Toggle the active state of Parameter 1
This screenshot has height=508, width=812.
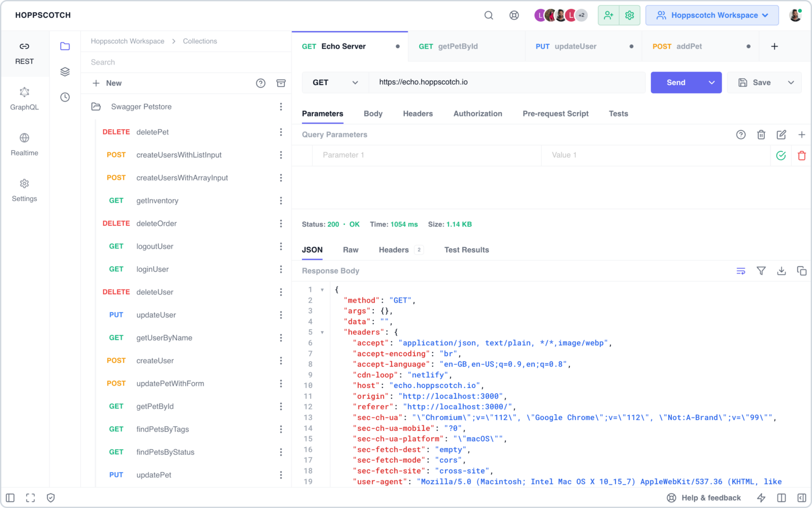pos(781,155)
